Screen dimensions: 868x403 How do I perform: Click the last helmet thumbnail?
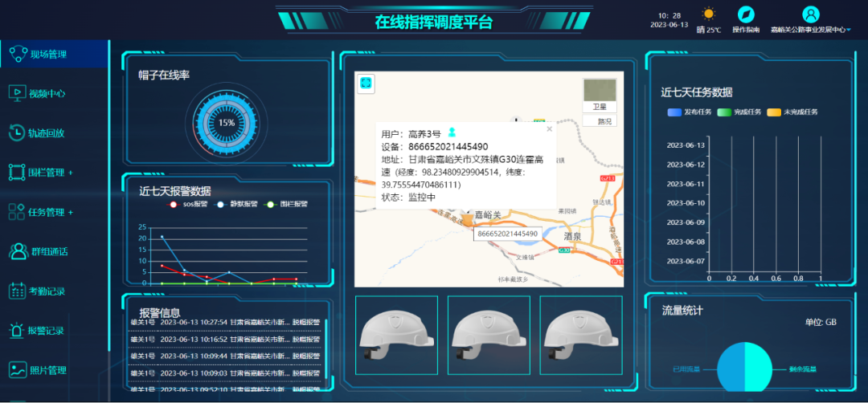click(581, 335)
